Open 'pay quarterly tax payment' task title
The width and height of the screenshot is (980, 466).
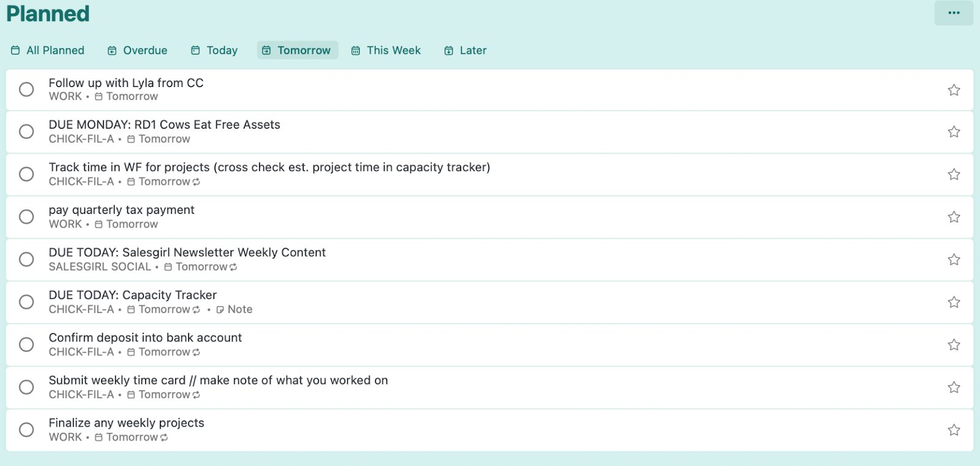coord(121,210)
